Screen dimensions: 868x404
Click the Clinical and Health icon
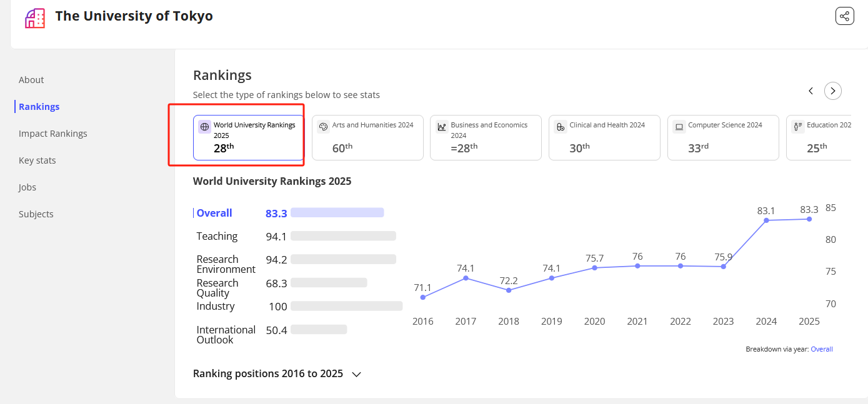(561, 127)
